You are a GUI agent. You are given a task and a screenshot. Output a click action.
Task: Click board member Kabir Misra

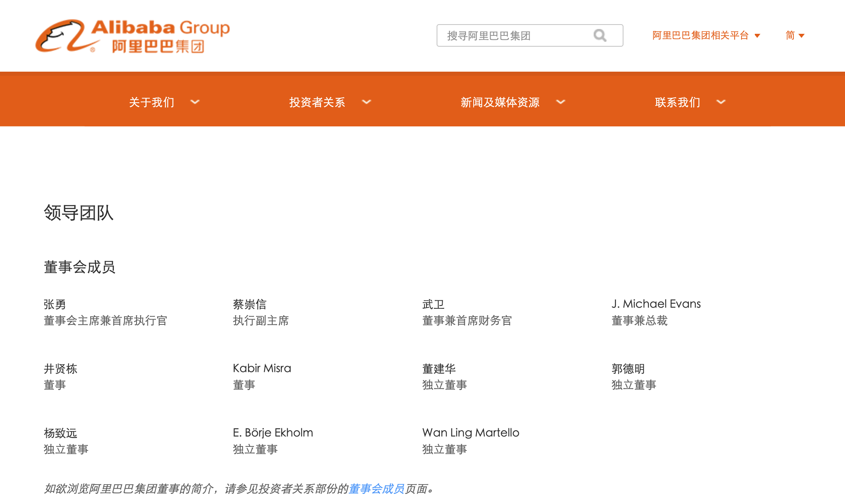(x=262, y=368)
